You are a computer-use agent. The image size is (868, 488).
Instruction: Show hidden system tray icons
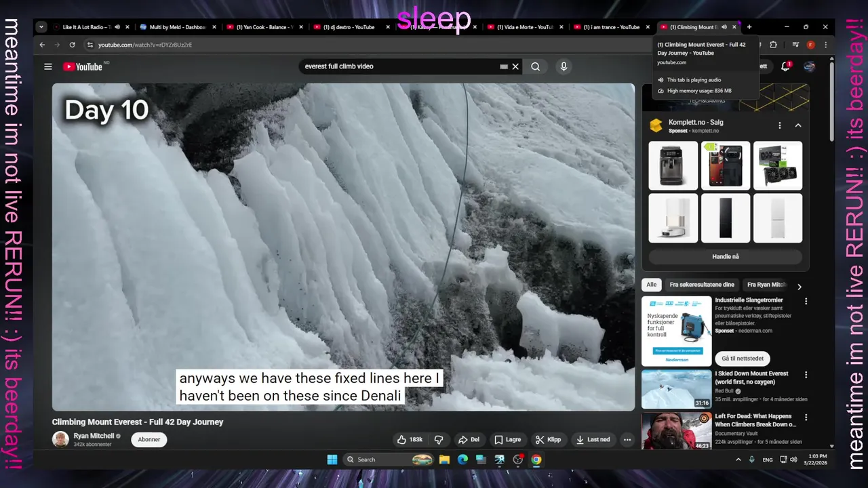point(738,460)
